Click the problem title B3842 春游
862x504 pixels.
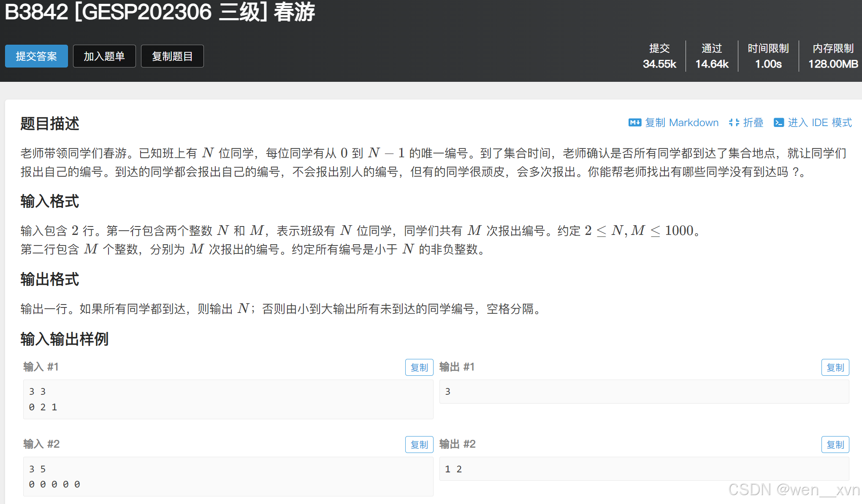[x=160, y=12]
